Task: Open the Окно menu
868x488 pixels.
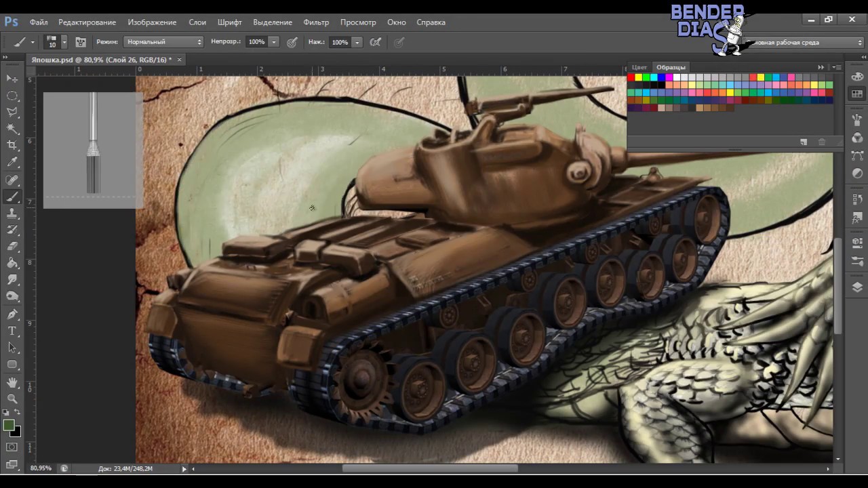Action: point(397,22)
